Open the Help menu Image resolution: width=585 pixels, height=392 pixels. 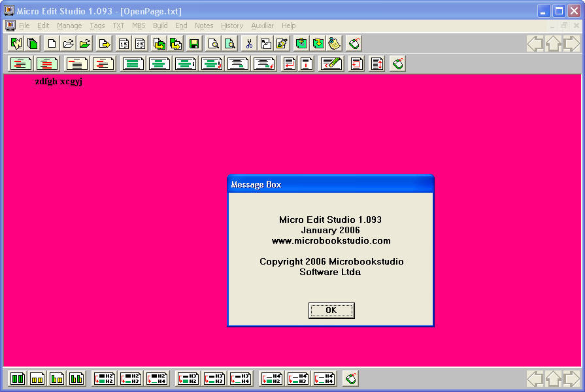tap(288, 25)
